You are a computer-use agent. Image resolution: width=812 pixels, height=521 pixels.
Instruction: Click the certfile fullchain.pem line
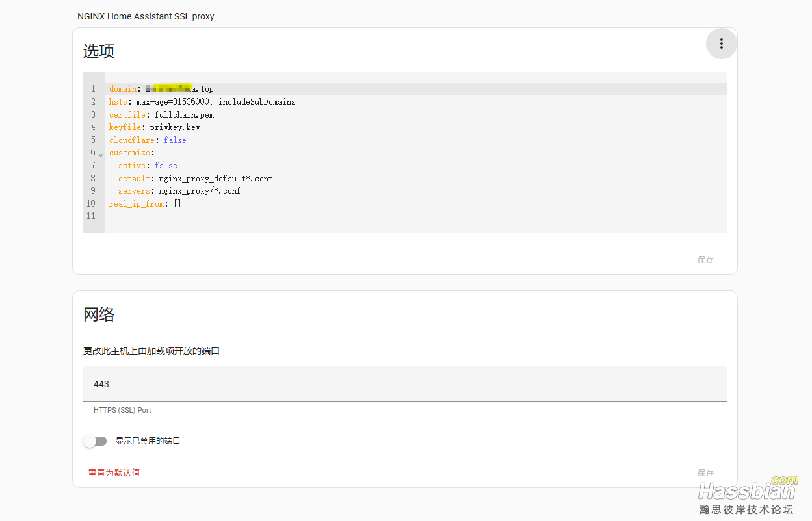[161, 115]
